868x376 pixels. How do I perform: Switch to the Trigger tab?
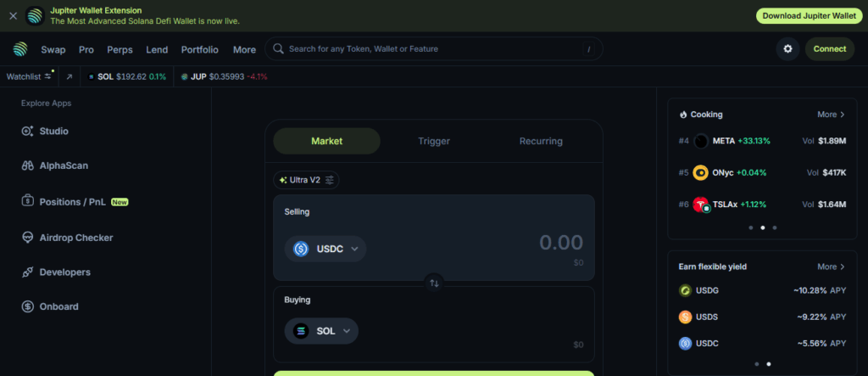pyautogui.click(x=434, y=142)
